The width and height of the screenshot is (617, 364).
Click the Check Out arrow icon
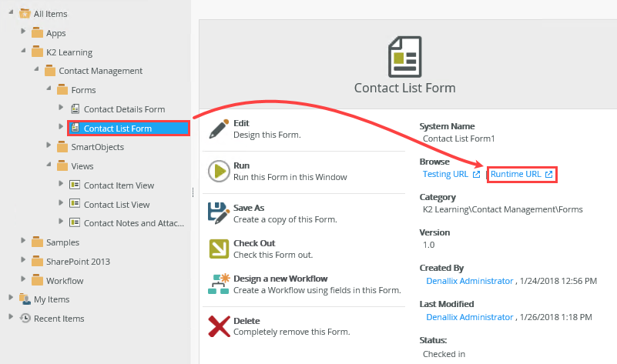pyautogui.click(x=219, y=249)
